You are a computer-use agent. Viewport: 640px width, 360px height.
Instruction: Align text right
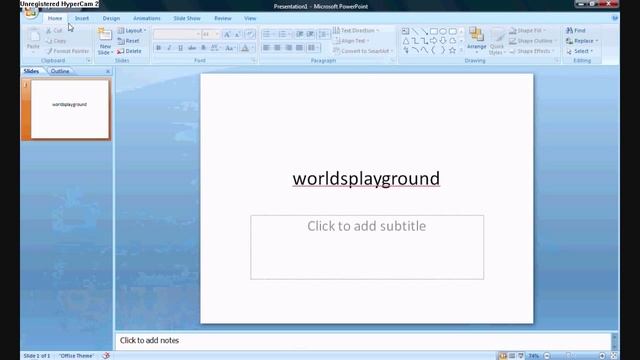click(289, 48)
